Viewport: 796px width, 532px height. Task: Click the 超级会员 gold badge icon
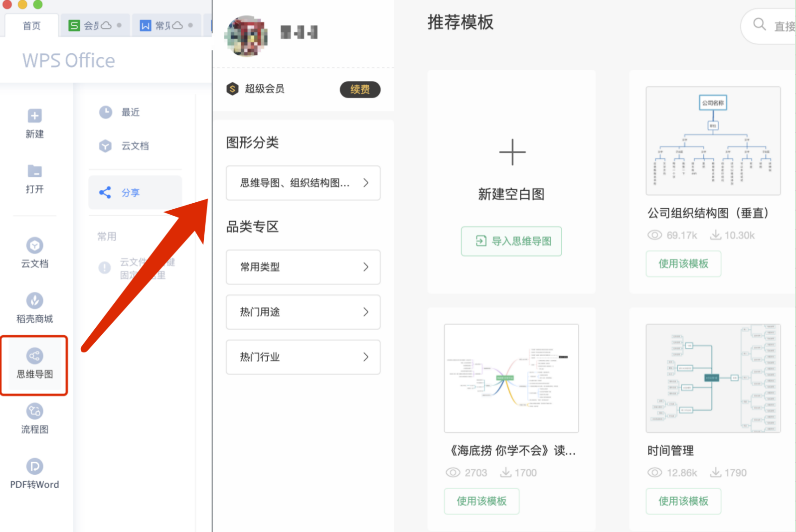coord(232,89)
